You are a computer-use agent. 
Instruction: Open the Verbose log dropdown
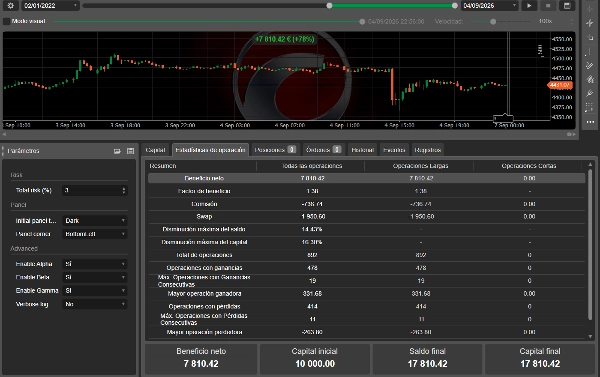click(94, 304)
